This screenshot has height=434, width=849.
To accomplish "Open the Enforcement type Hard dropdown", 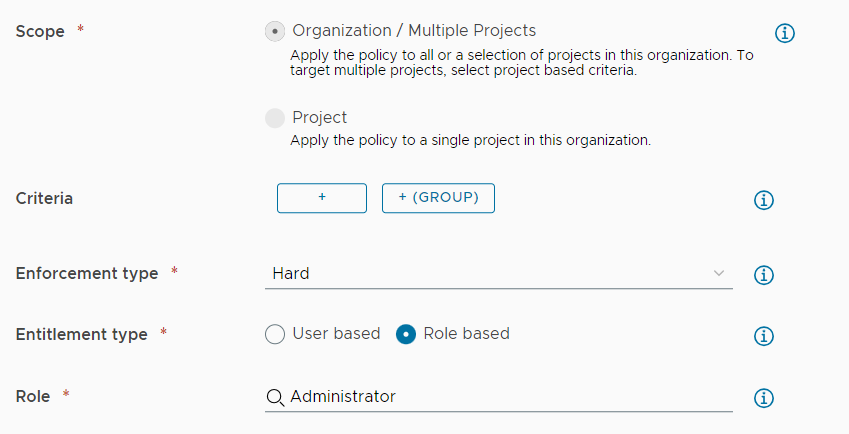I will pos(499,274).
